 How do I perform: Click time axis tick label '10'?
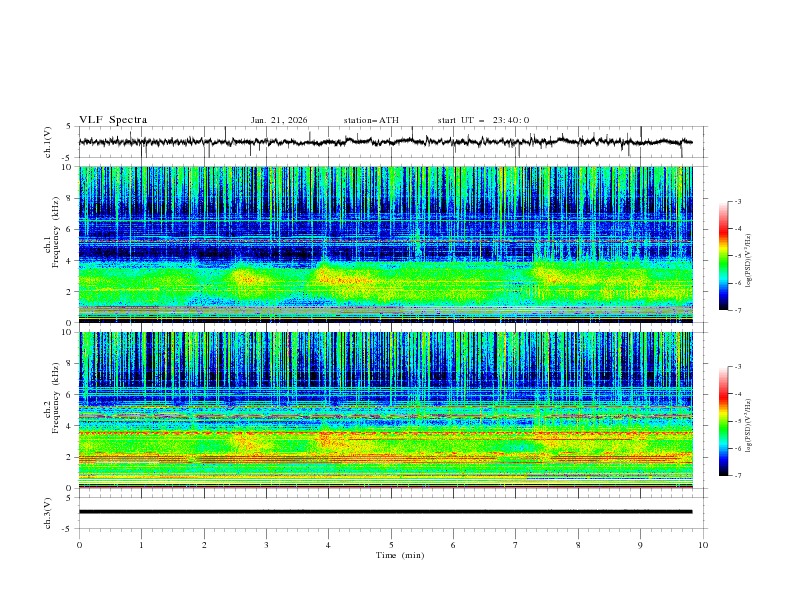[x=703, y=545]
